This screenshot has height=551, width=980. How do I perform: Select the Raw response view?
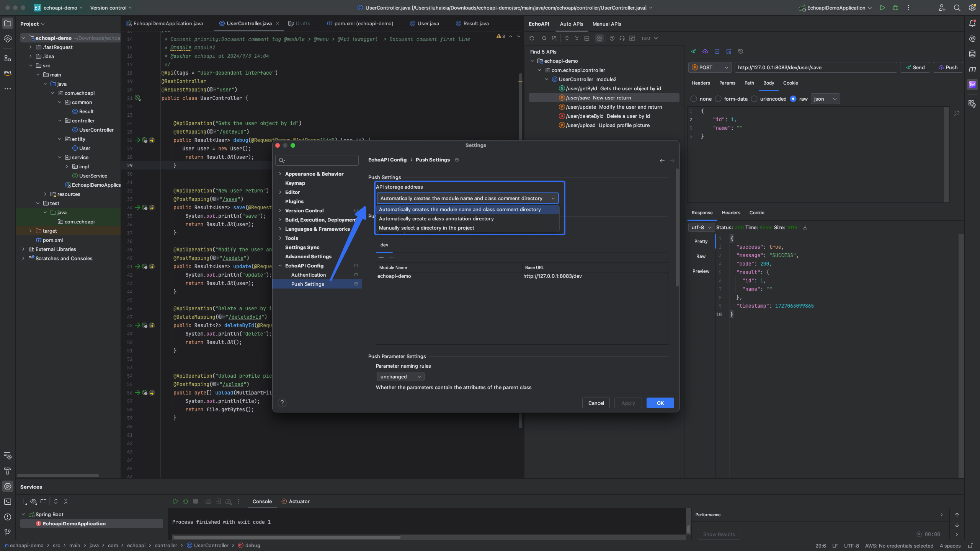(701, 256)
